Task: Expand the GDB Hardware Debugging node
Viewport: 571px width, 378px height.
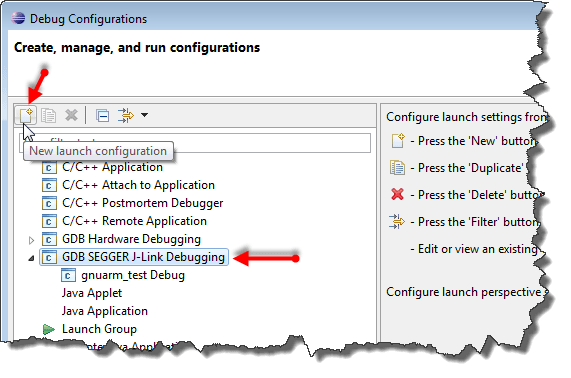Action: (x=31, y=240)
